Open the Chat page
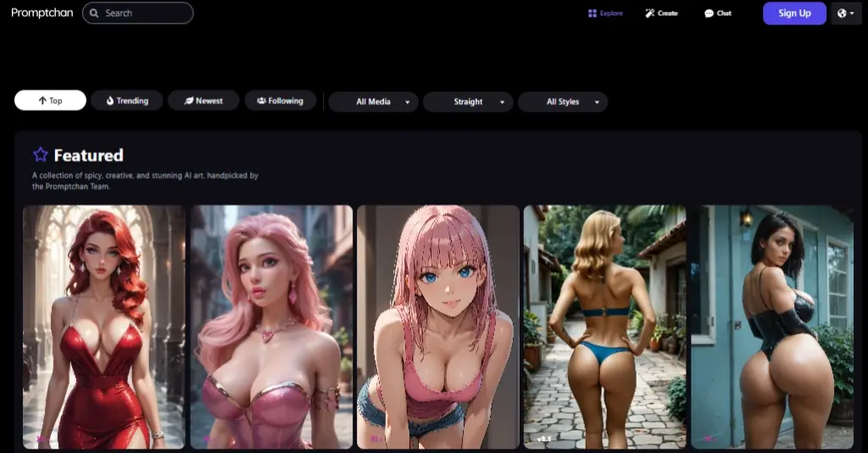Screen dimensions: 868x453 coord(718,14)
